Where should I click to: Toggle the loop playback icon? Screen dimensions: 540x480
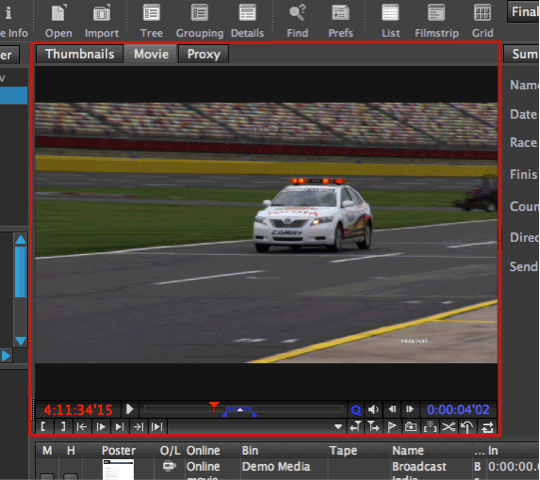click(487, 427)
